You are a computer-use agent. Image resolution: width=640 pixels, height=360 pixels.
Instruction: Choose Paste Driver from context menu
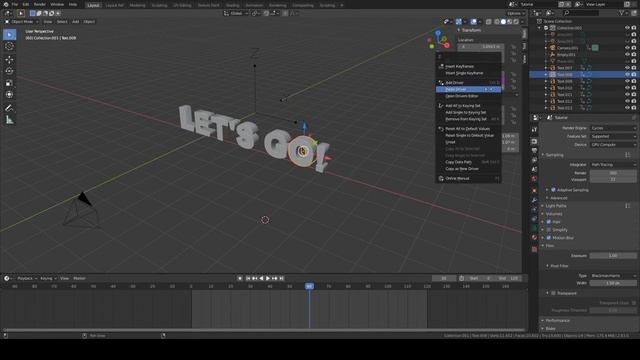pyautogui.click(x=468, y=89)
